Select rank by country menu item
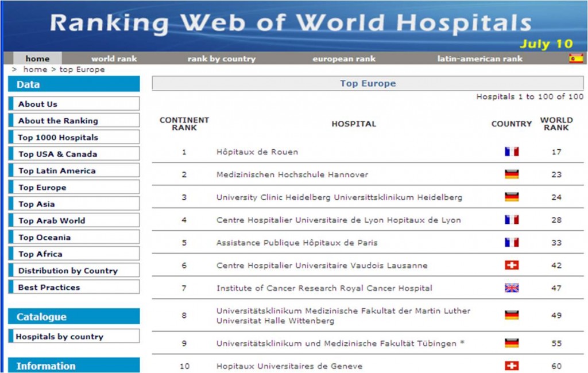The image size is (588, 373). (221, 59)
